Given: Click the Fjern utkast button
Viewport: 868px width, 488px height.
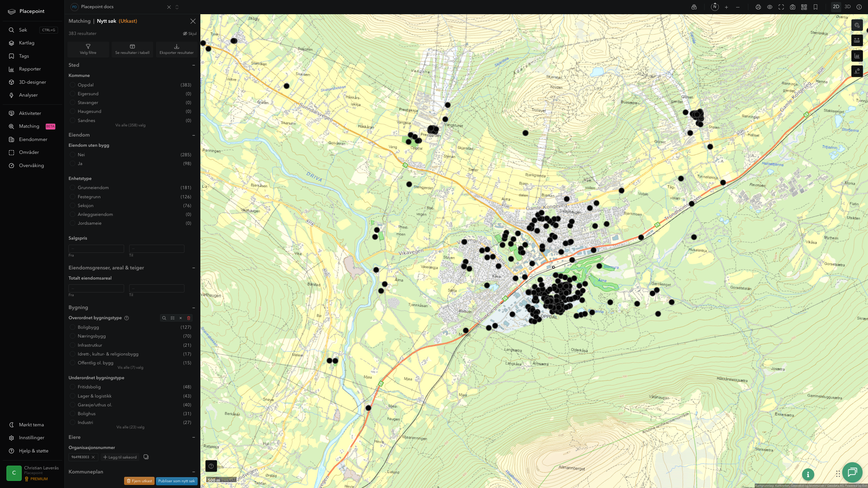Looking at the screenshot, I should (x=139, y=481).
